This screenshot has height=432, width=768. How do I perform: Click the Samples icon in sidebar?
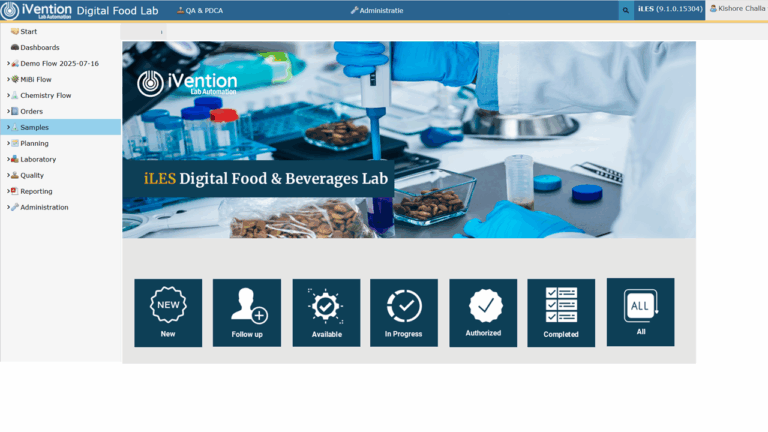(15, 127)
